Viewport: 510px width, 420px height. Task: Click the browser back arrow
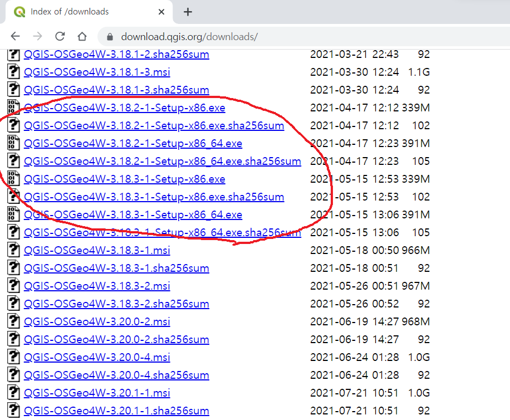[x=15, y=36]
